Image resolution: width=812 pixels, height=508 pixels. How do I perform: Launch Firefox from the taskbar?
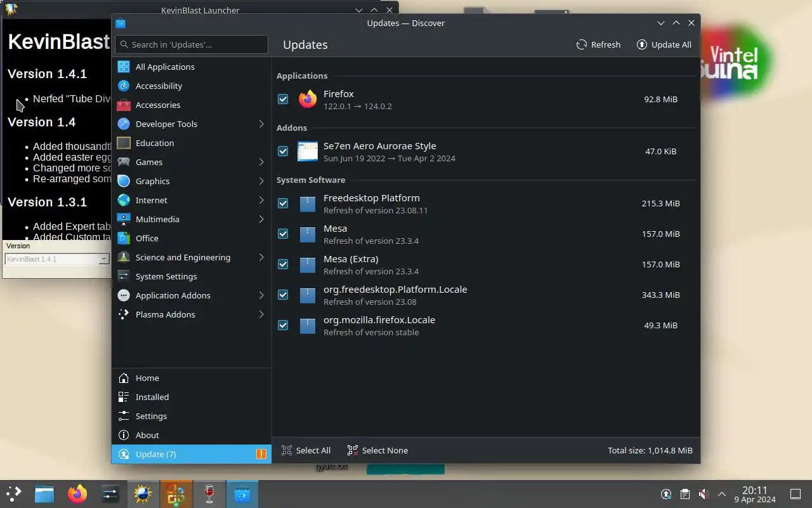[77, 494]
